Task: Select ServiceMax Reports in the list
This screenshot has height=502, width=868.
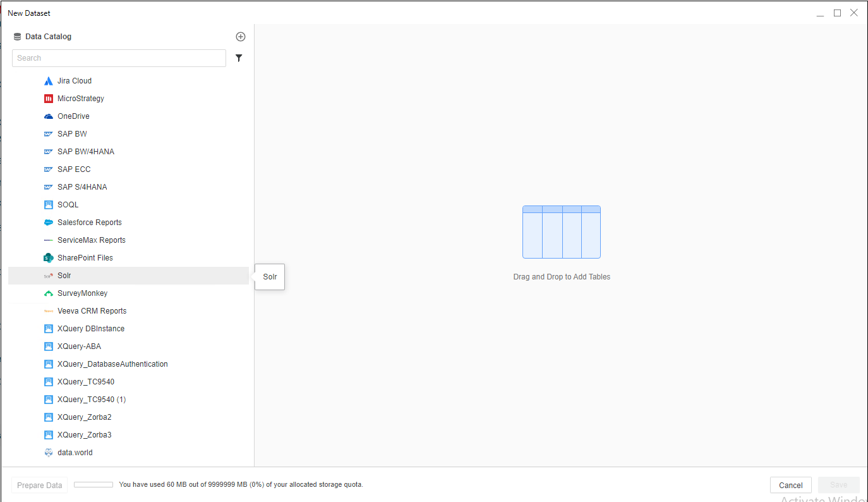Action: (128, 240)
